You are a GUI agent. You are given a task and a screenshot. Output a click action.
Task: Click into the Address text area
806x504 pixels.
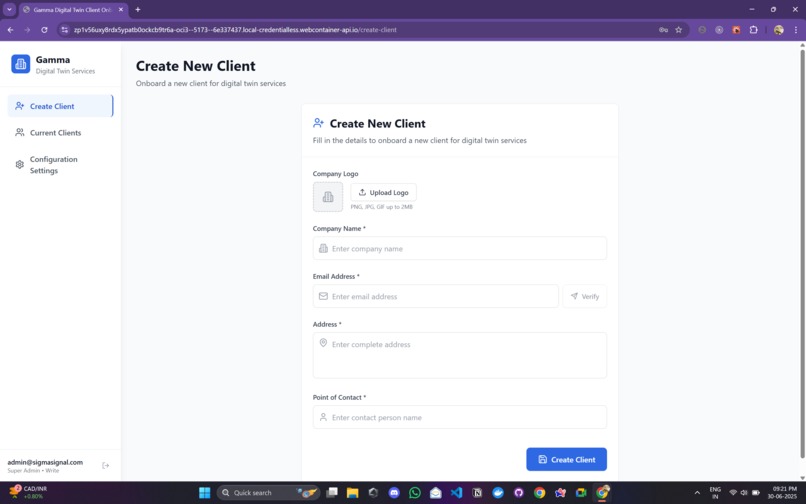pos(460,355)
